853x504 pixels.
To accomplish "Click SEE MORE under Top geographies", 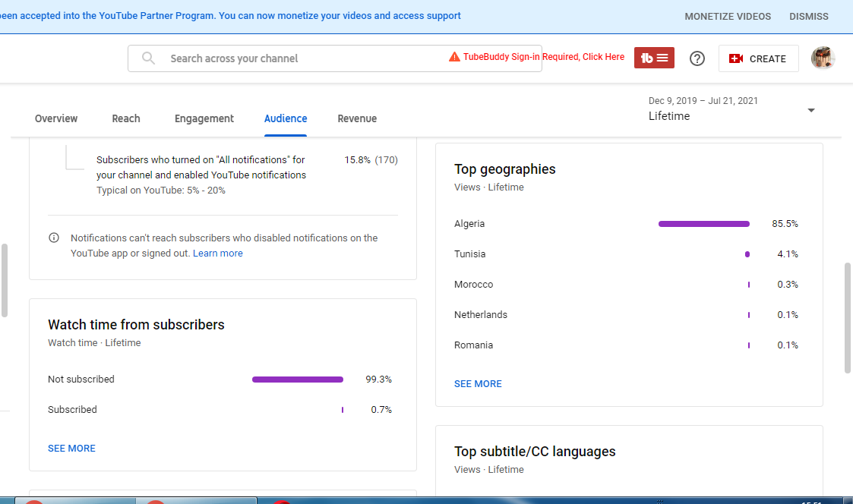I will click(478, 384).
